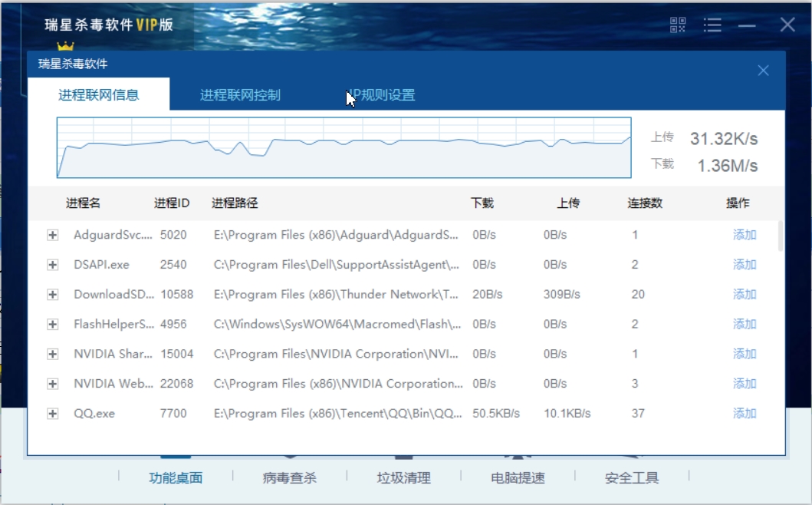Expand the QQ.exe process row
Screen dimensions: 812x505
tap(53, 414)
